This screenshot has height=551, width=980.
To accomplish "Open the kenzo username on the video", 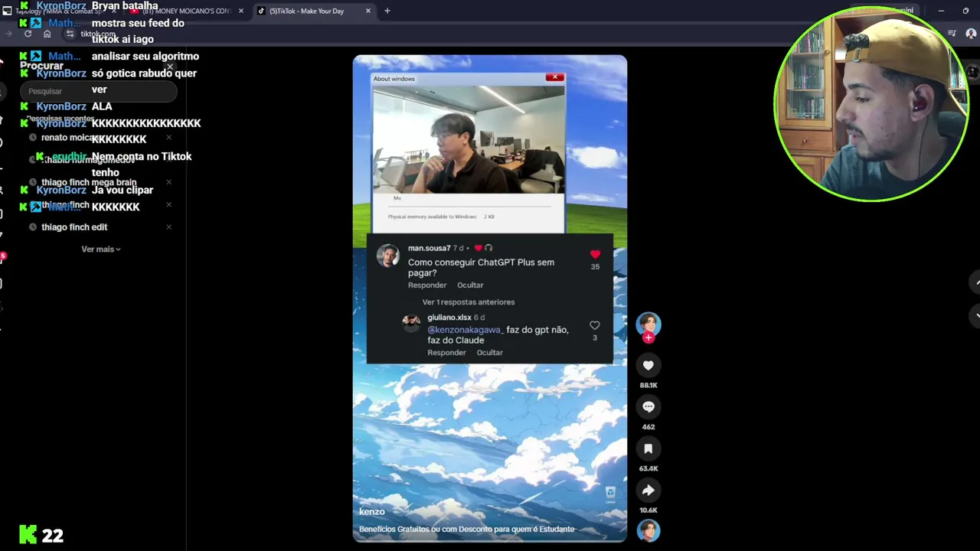I will [372, 512].
